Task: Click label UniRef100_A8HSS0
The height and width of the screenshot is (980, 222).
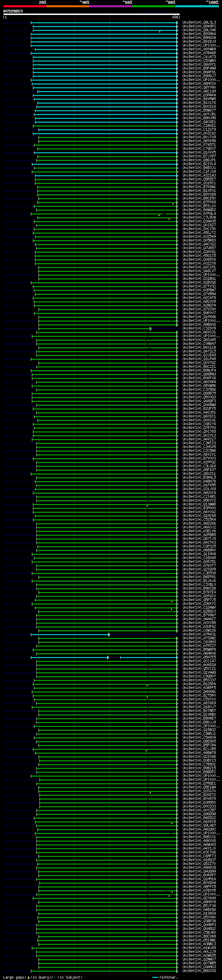Action: tap(199, 84)
